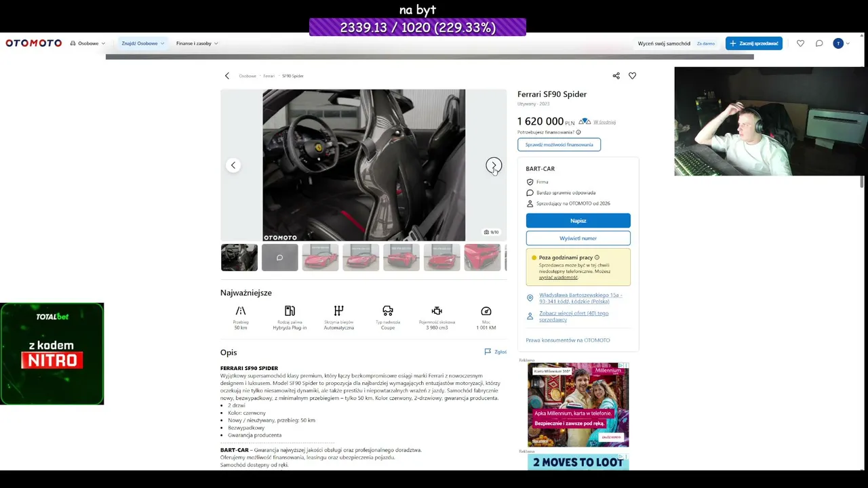Click the Ferrari SF90 Spider title
The image size is (868, 488).
click(x=552, y=94)
